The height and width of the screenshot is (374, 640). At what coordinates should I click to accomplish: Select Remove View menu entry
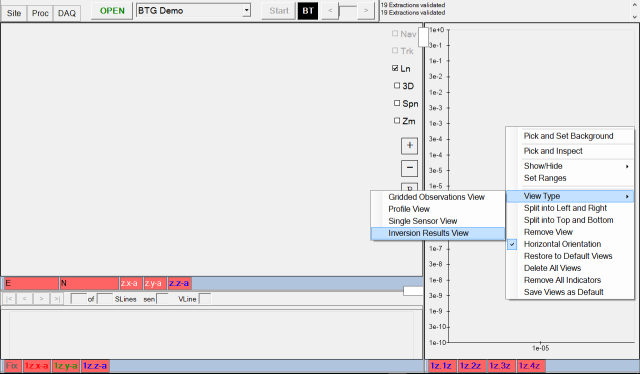click(x=570, y=232)
